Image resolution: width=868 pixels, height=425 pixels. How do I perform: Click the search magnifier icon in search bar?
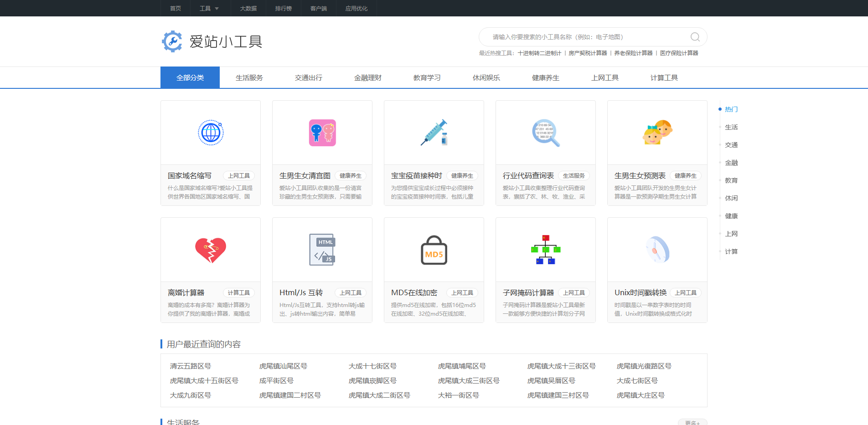pyautogui.click(x=694, y=37)
